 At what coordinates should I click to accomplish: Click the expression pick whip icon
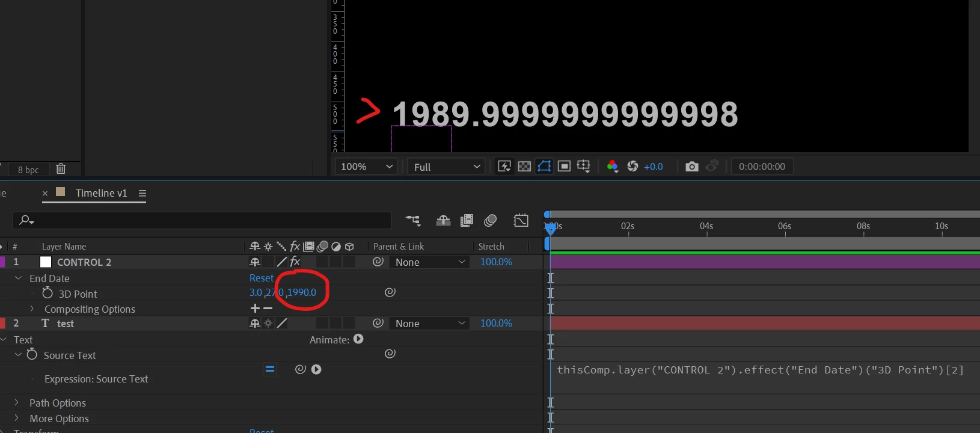click(301, 369)
